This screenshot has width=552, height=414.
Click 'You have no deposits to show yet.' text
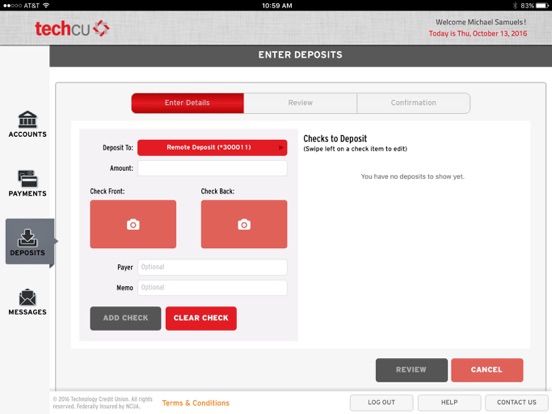point(412,177)
